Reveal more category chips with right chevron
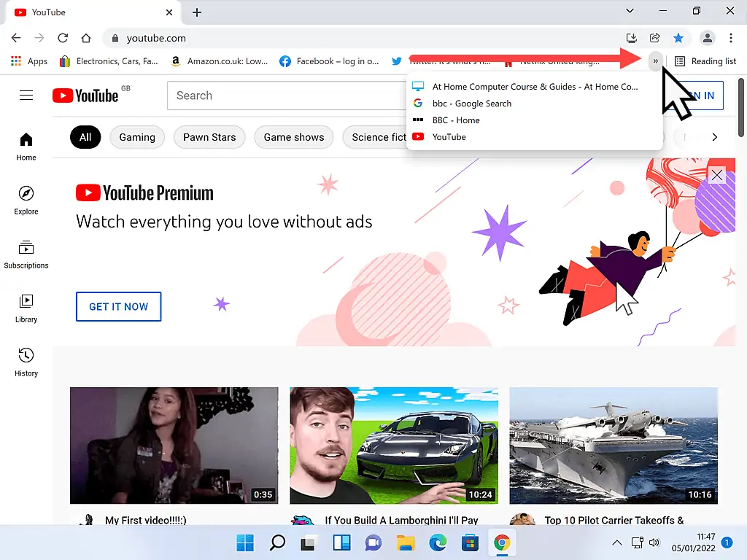The width and height of the screenshot is (747, 560). pos(714,136)
